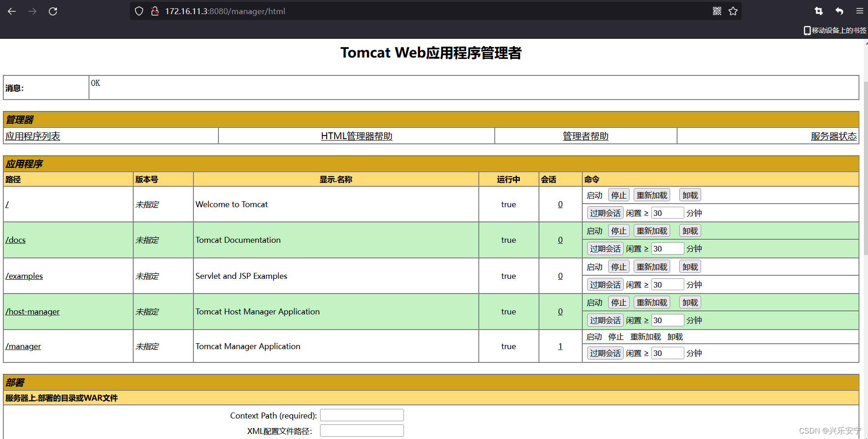
Task: Stop the /docs application with 停止
Action: (x=619, y=231)
